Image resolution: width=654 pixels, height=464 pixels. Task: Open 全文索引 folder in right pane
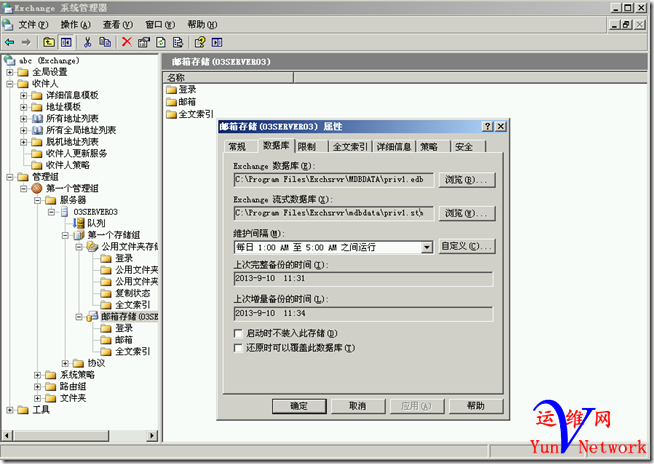click(190, 114)
